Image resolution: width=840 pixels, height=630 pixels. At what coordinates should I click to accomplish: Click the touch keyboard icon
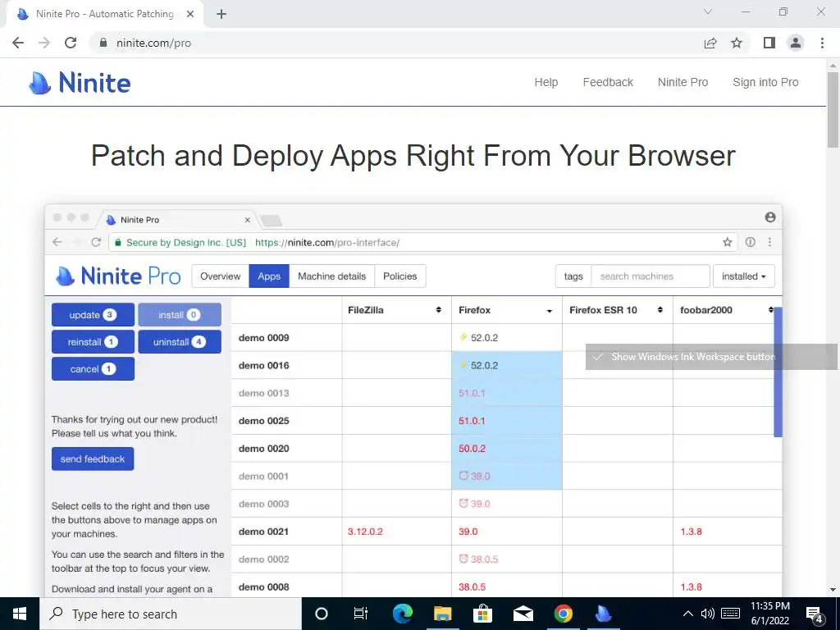[x=731, y=614]
